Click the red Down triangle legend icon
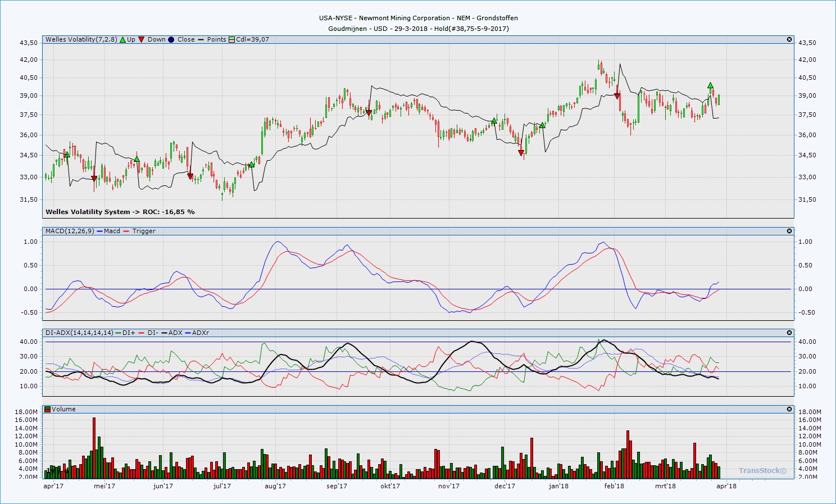The image size is (836, 504). pos(142,39)
